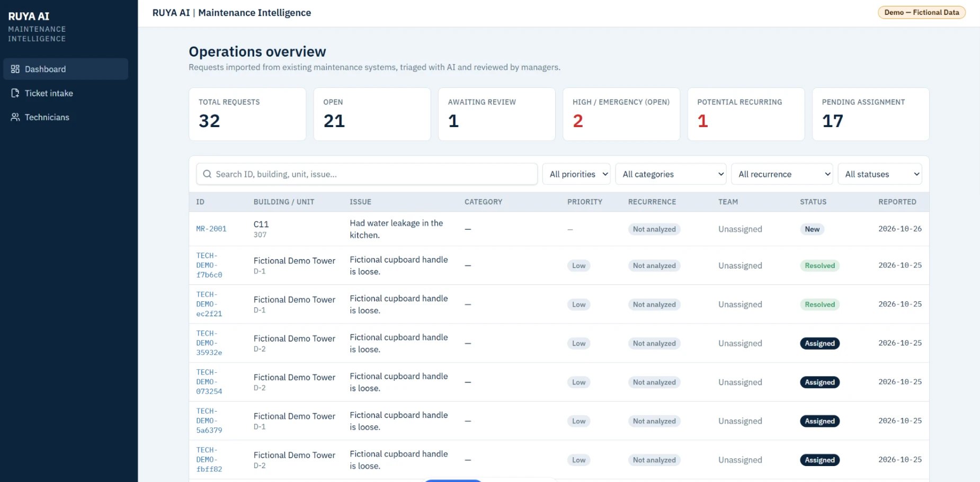980x482 pixels.
Task: Click RUYA AI | Maintenance Intelligence header title
Action: (231, 13)
